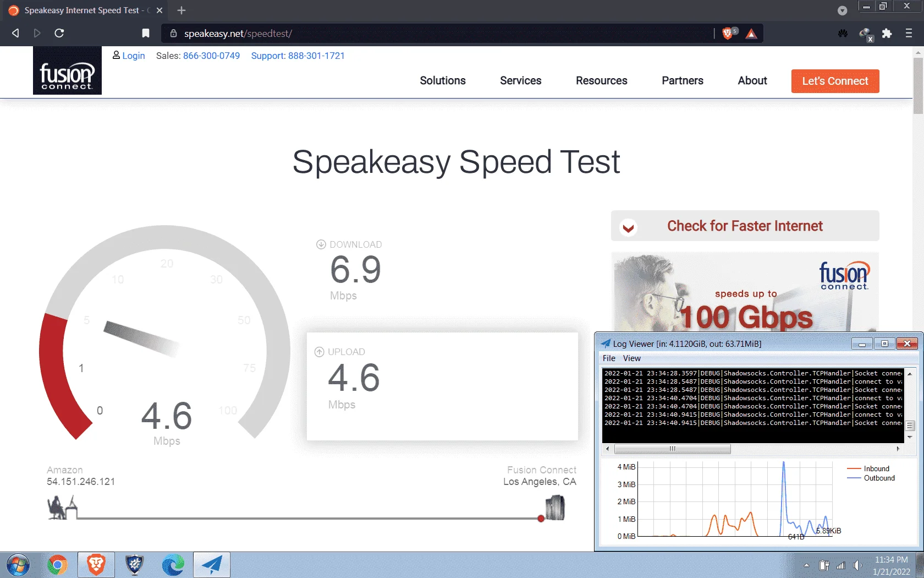This screenshot has height=578, width=924.
Task: Click log scroll left arrow
Action: tap(607, 449)
